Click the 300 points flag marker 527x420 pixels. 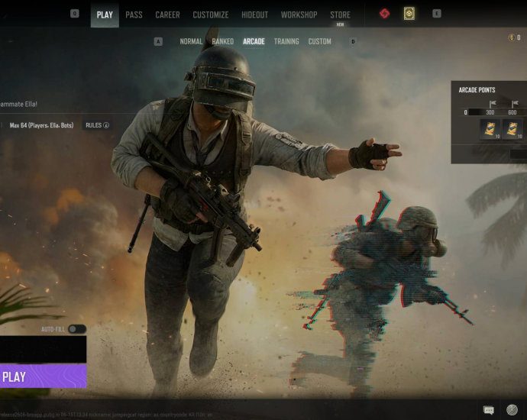pyautogui.click(x=493, y=104)
